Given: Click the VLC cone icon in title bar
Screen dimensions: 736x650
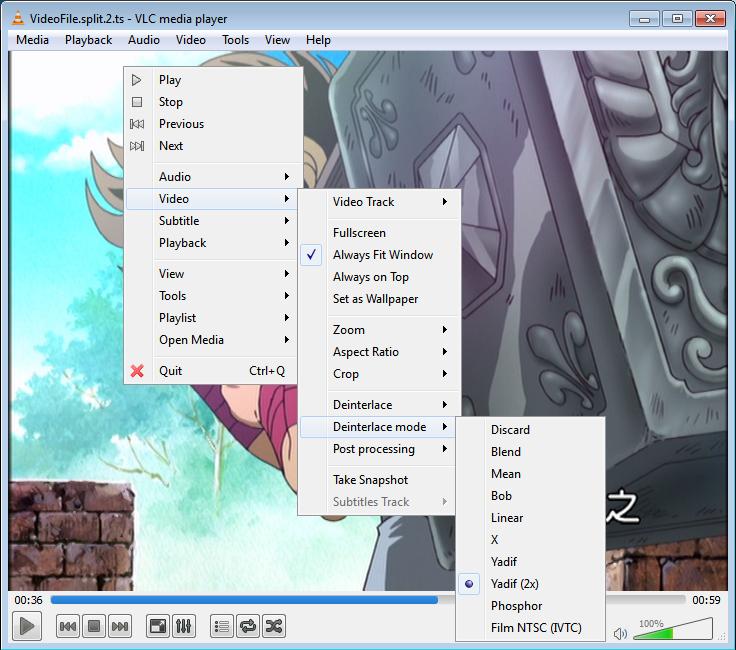Looking at the screenshot, I should click(x=18, y=18).
